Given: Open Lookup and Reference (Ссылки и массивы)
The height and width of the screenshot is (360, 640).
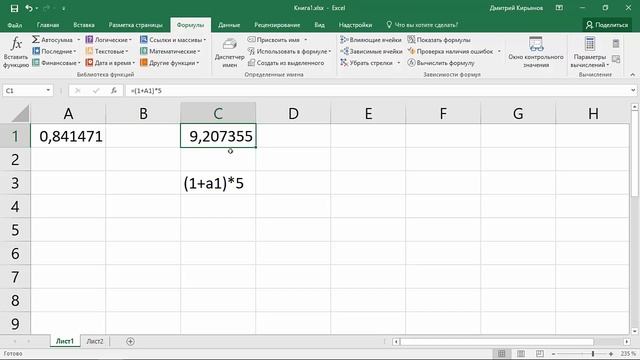Looking at the screenshot, I should click(x=173, y=40).
